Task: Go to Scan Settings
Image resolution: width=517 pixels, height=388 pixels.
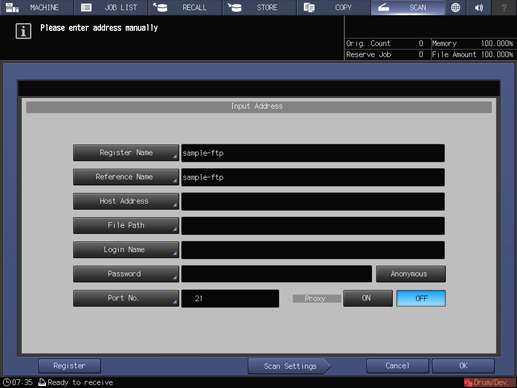Action: (289, 366)
